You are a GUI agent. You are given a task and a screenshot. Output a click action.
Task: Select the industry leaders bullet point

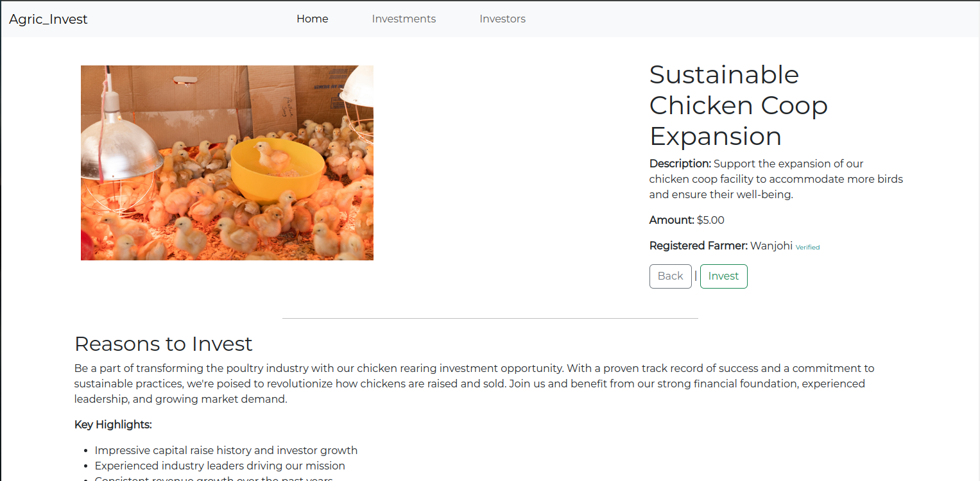click(x=219, y=466)
